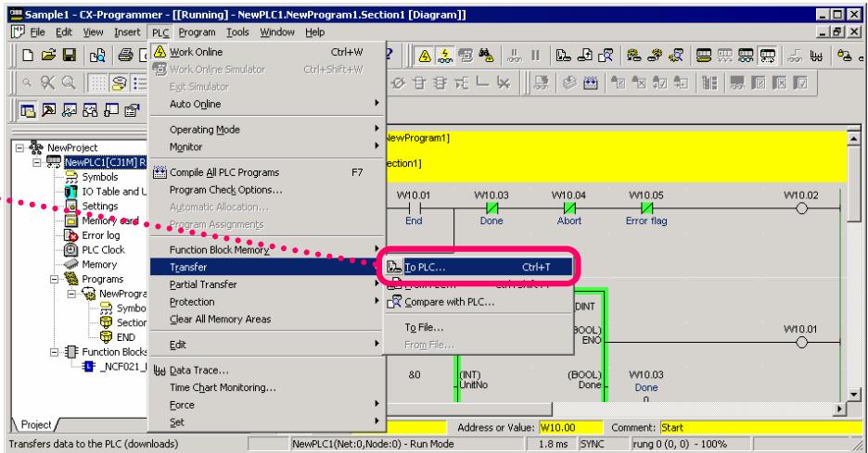Screen dimensions: 868x453
Task: Select Clear All Memory Areas
Action: coord(267,320)
